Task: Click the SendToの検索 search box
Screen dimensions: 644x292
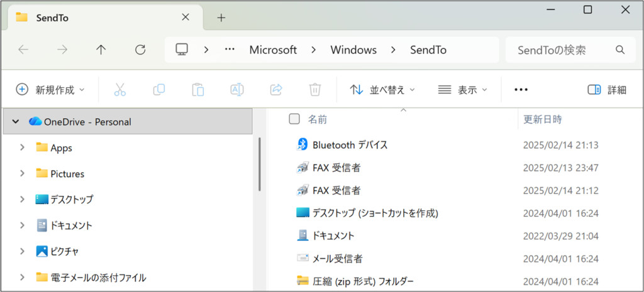Action: (x=560, y=50)
